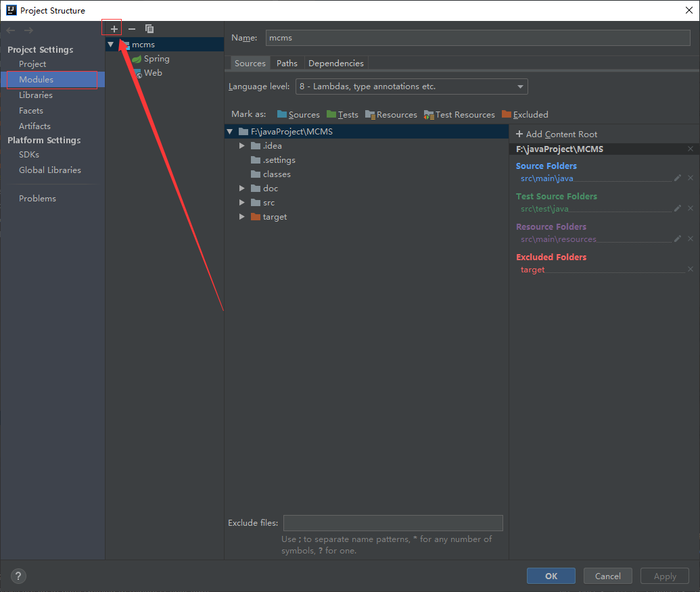Screen dimensions: 700x592
Task: Focus the module Name field
Action: pos(477,38)
